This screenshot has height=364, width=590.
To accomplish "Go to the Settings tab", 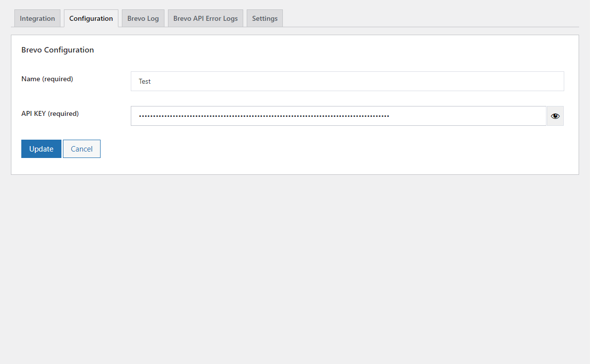I will click(x=265, y=18).
